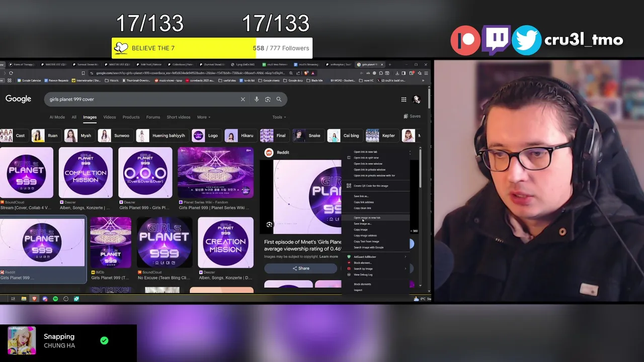Filter images by the Hikaru chip
Screen dimensions: 644x362
240,135
